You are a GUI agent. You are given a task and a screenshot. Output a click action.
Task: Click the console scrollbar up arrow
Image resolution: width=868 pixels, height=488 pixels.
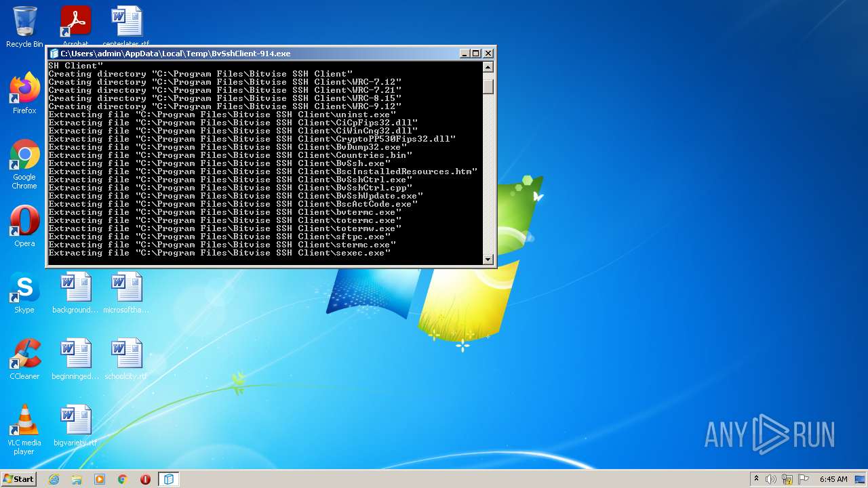(x=488, y=67)
